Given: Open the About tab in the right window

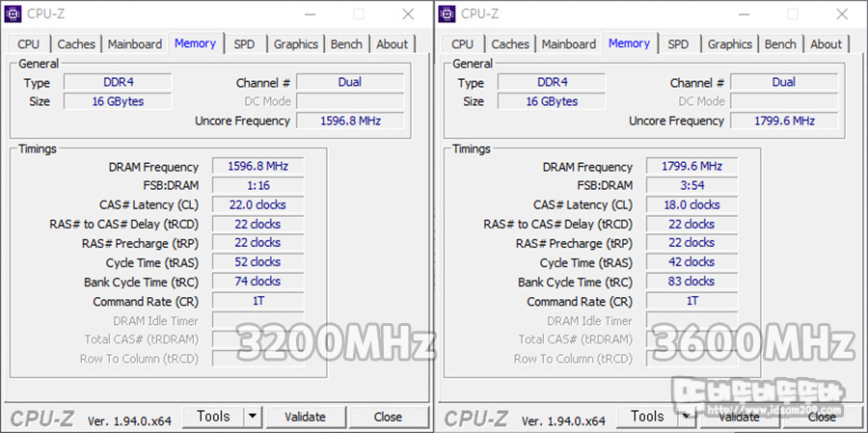Looking at the screenshot, I should tap(826, 44).
